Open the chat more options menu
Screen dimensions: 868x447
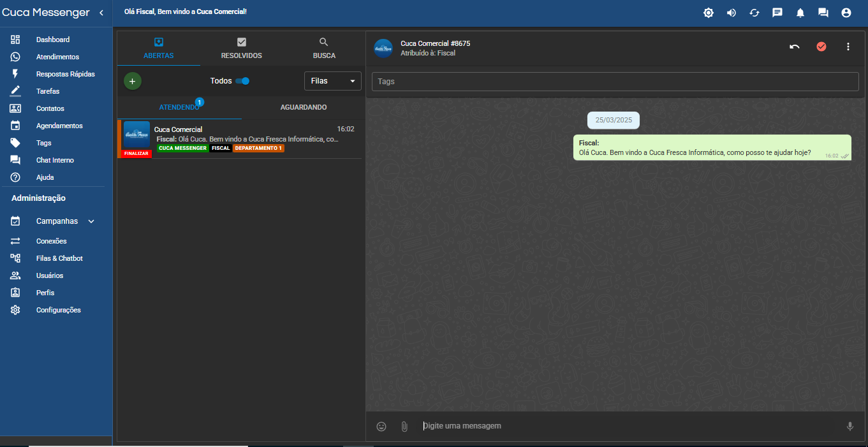pyautogui.click(x=848, y=47)
